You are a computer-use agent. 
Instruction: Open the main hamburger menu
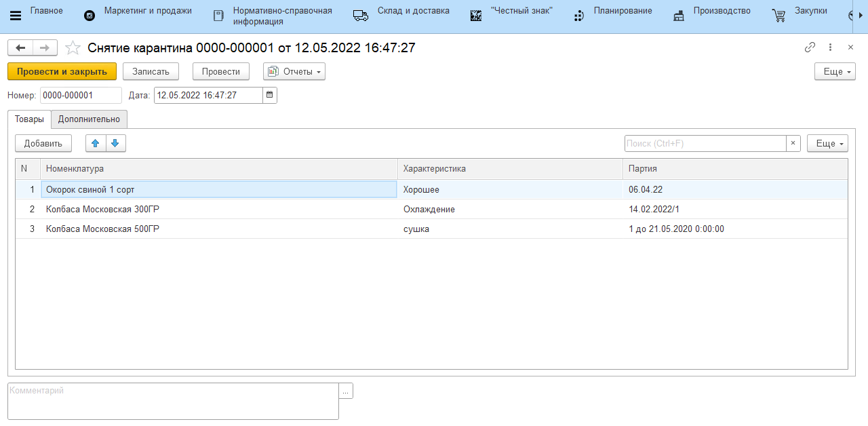pos(16,16)
